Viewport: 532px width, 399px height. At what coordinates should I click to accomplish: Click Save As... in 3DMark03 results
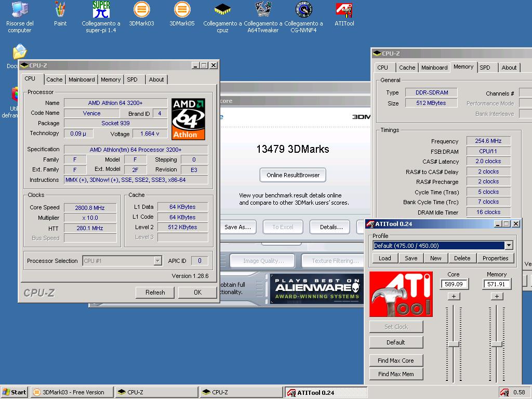238,227
